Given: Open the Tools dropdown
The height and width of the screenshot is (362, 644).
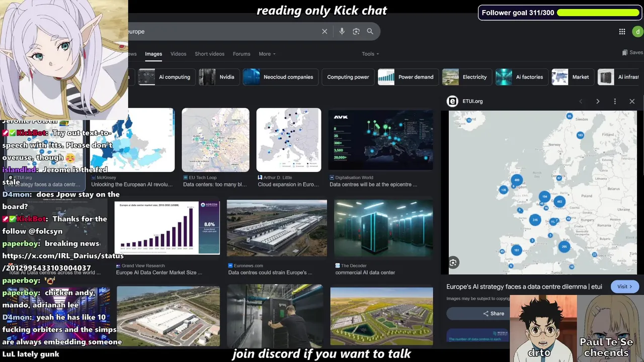Looking at the screenshot, I should 370,54.
